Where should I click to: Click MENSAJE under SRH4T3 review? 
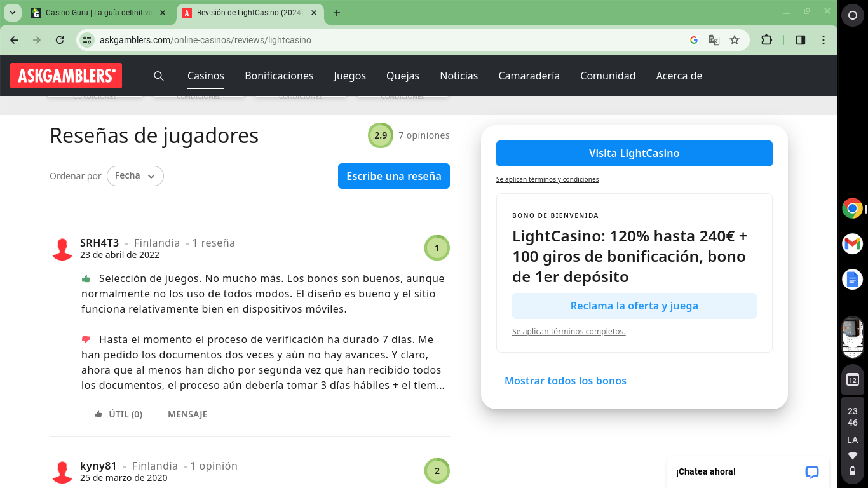pyautogui.click(x=187, y=414)
